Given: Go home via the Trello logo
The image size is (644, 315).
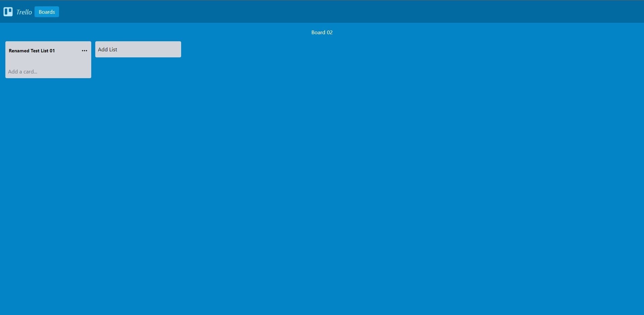Looking at the screenshot, I should pos(8,12).
